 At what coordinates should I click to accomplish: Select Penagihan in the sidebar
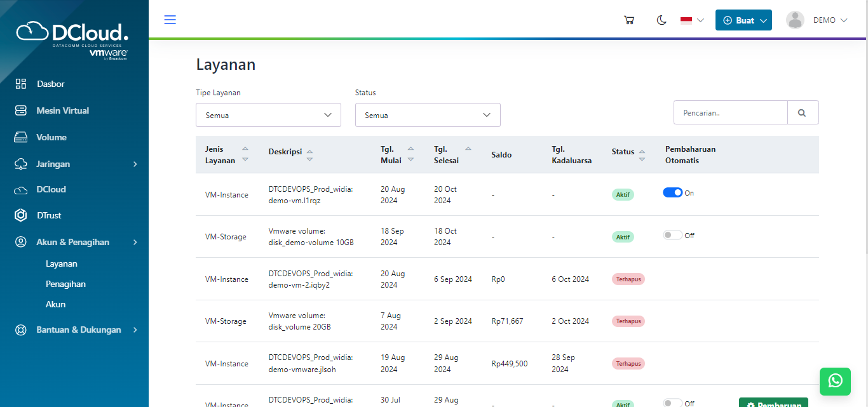coord(65,284)
